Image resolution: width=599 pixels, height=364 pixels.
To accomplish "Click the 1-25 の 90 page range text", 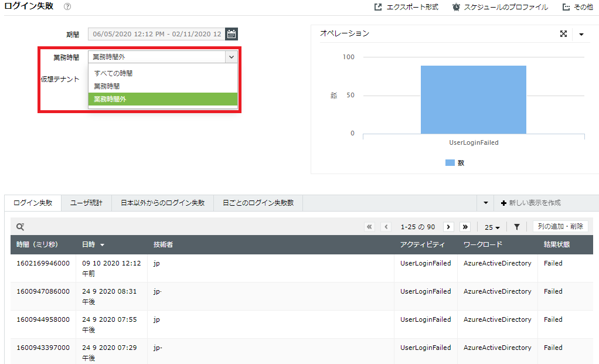I will 417,227.
